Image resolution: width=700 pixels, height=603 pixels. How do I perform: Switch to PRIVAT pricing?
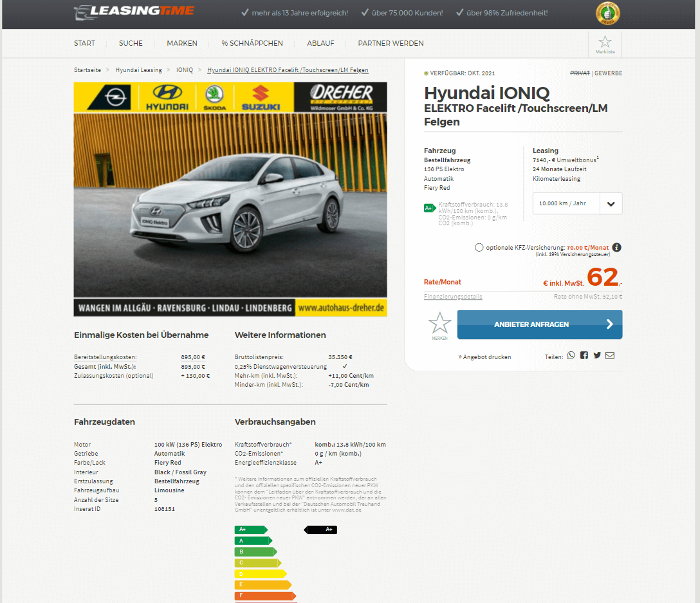[580, 73]
